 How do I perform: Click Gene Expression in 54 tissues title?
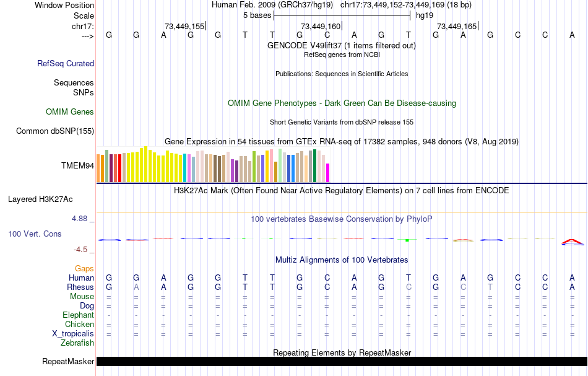(342, 141)
